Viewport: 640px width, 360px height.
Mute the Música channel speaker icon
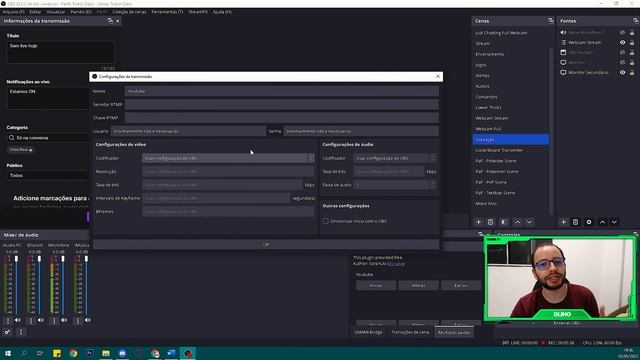click(x=88, y=320)
